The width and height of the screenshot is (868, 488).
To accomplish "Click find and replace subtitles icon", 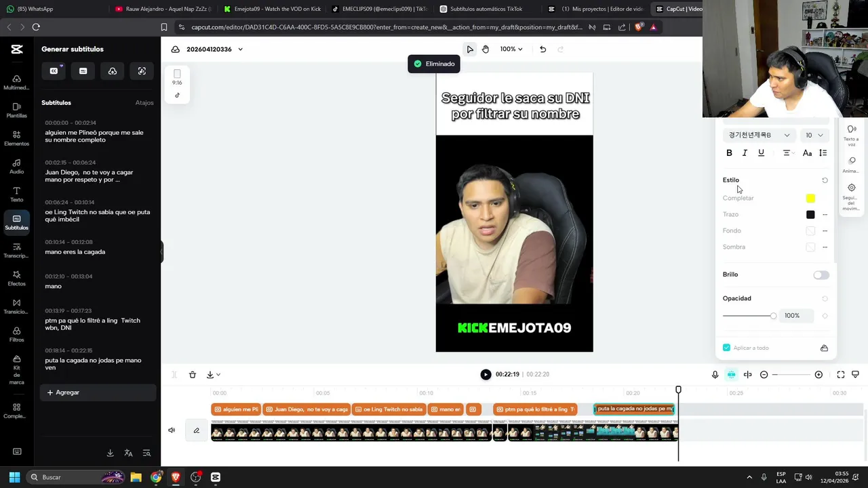I will click(146, 453).
